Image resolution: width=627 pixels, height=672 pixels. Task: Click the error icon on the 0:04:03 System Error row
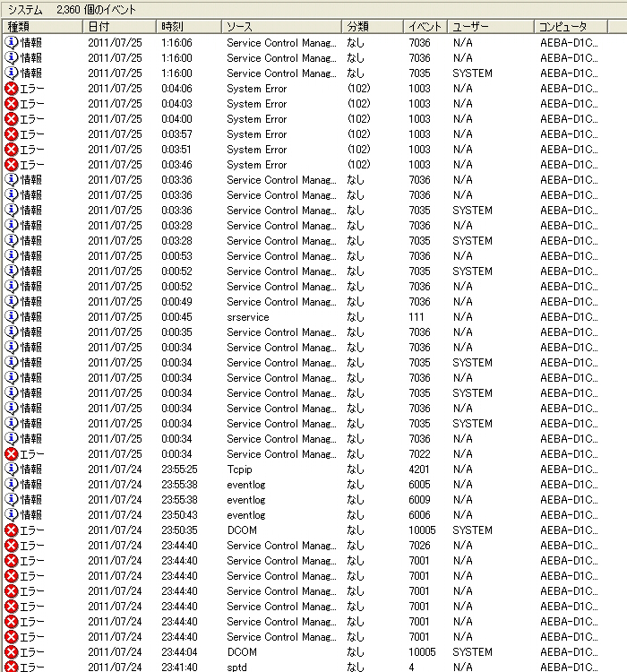click(x=12, y=103)
